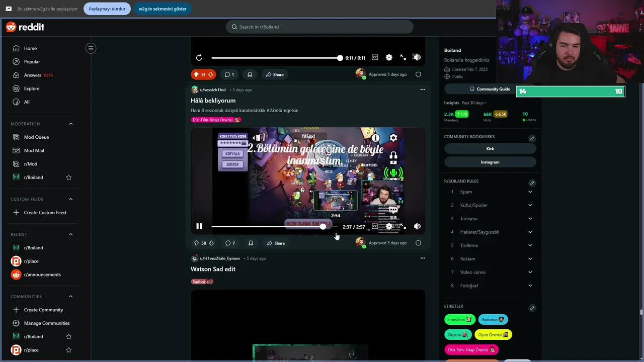Seek in the Hâlâ bekliyorum video progress bar

click(275, 227)
